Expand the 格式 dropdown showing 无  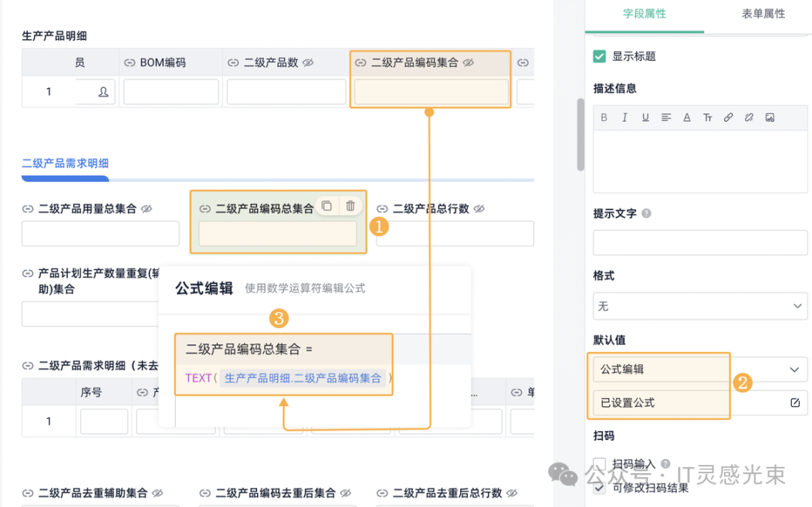(700, 306)
